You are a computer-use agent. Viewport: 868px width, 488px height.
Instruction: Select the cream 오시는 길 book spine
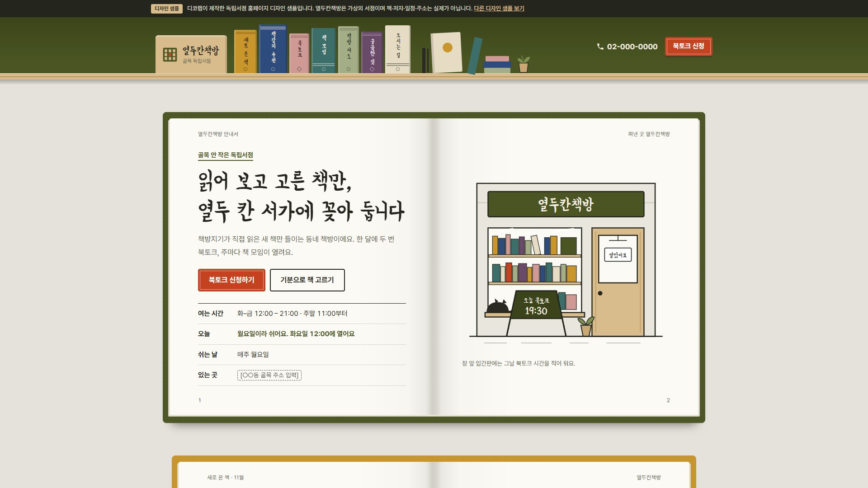point(398,49)
